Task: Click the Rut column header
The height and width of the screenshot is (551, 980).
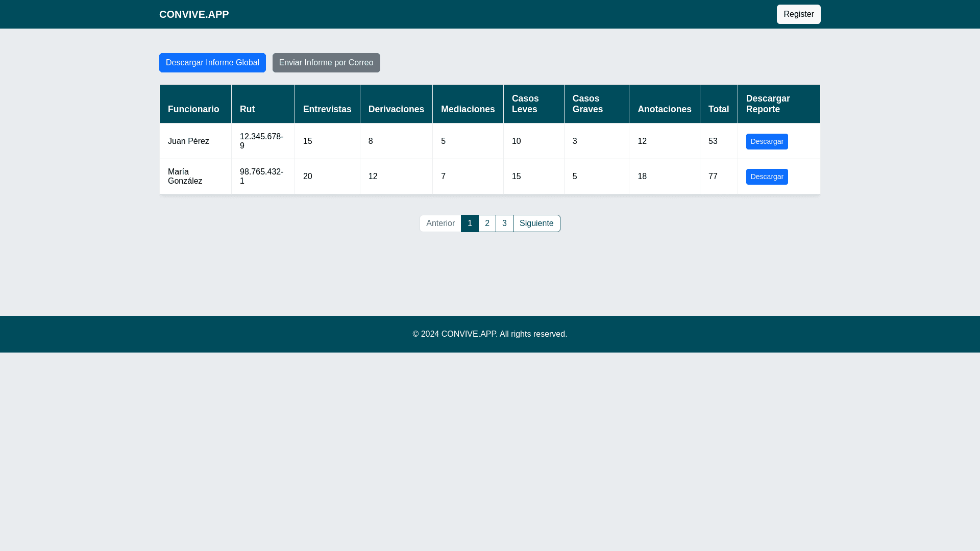Action: click(247, 109)
